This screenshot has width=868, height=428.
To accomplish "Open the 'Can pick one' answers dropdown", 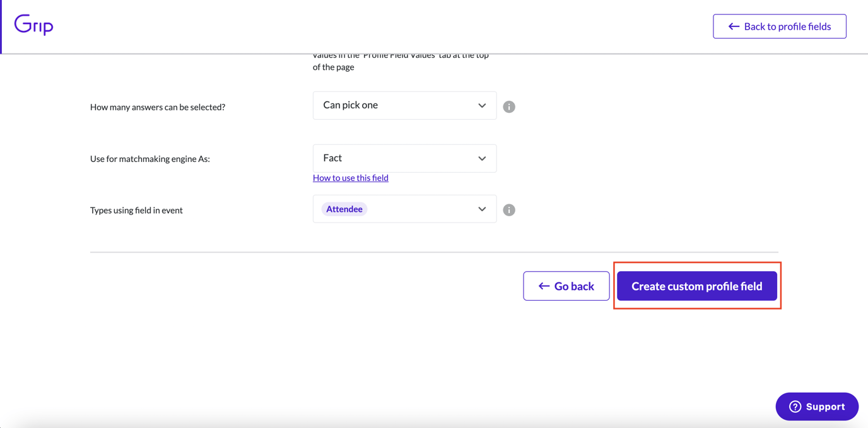I will (x=404, y=105).
